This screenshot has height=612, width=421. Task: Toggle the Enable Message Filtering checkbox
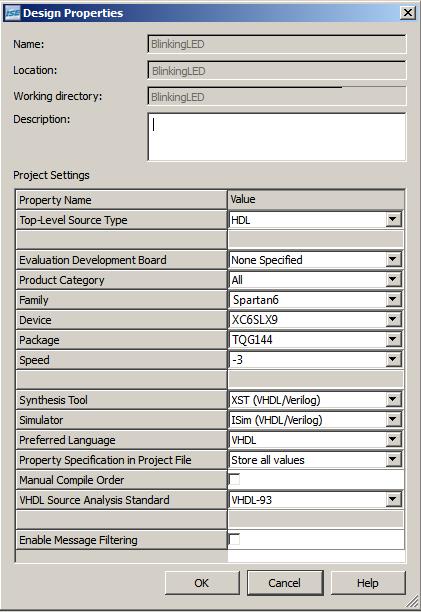pyautogui.click(x=234, y=539)
